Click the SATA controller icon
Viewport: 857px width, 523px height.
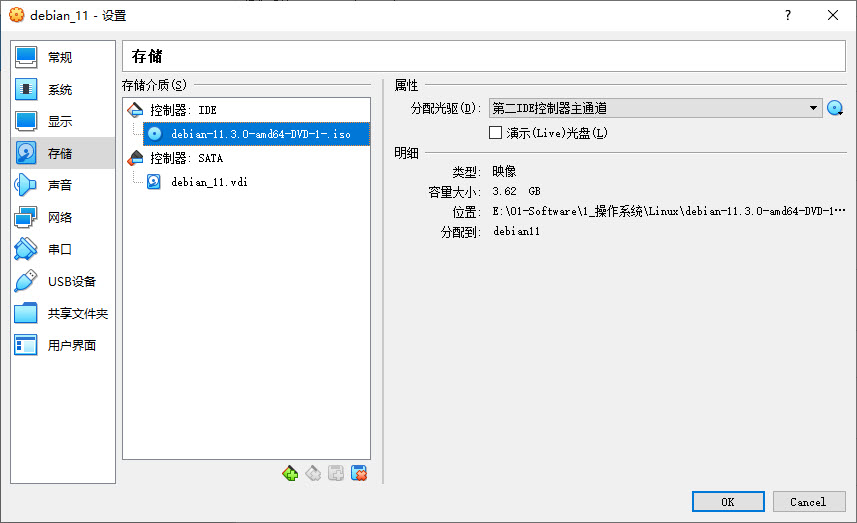(135, 158)
